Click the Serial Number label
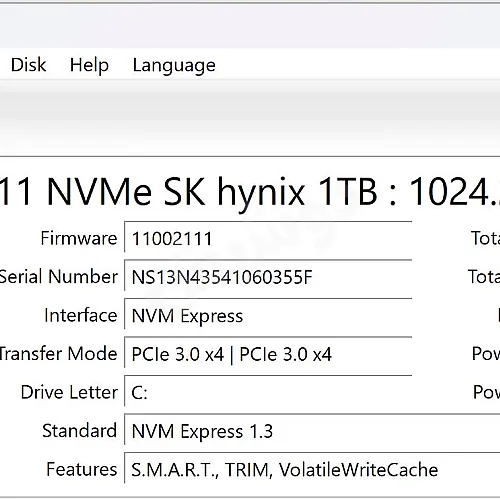The width and height of the screenshot is (500, 500). [59, 277]
